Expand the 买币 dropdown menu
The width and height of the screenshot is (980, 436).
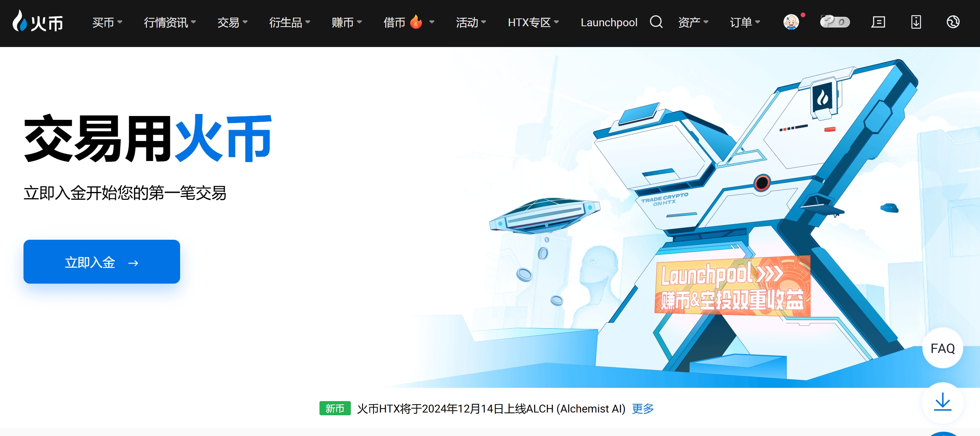(107, 22)
